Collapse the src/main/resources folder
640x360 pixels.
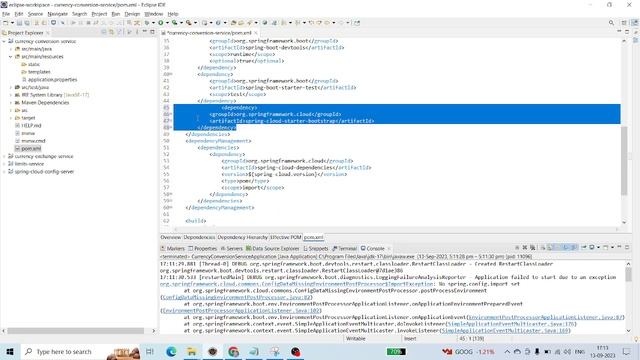(11, 57)
